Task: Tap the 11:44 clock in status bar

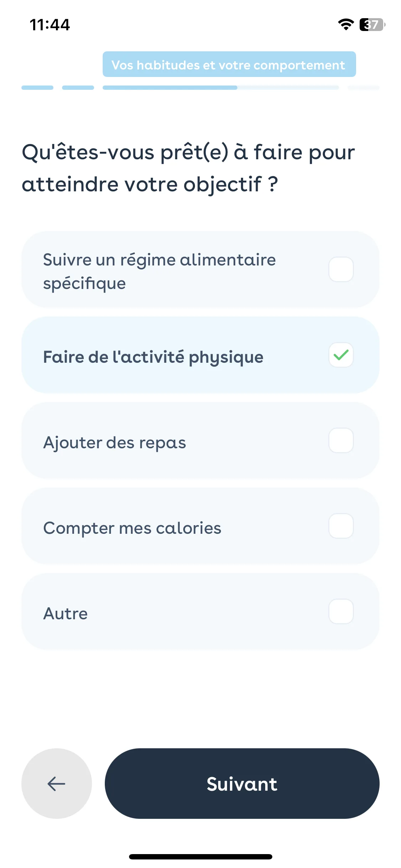Action: [x=50, y=25]
